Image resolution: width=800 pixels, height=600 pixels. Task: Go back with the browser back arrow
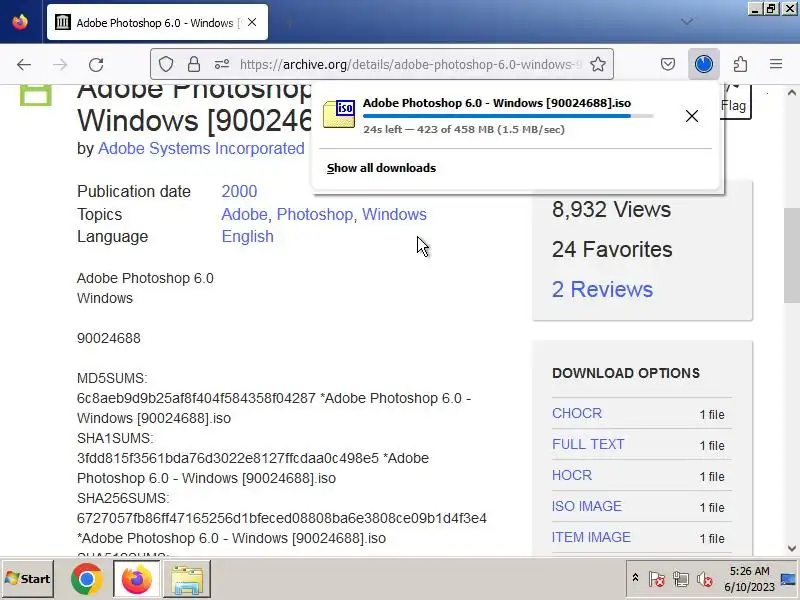(24, 64)
